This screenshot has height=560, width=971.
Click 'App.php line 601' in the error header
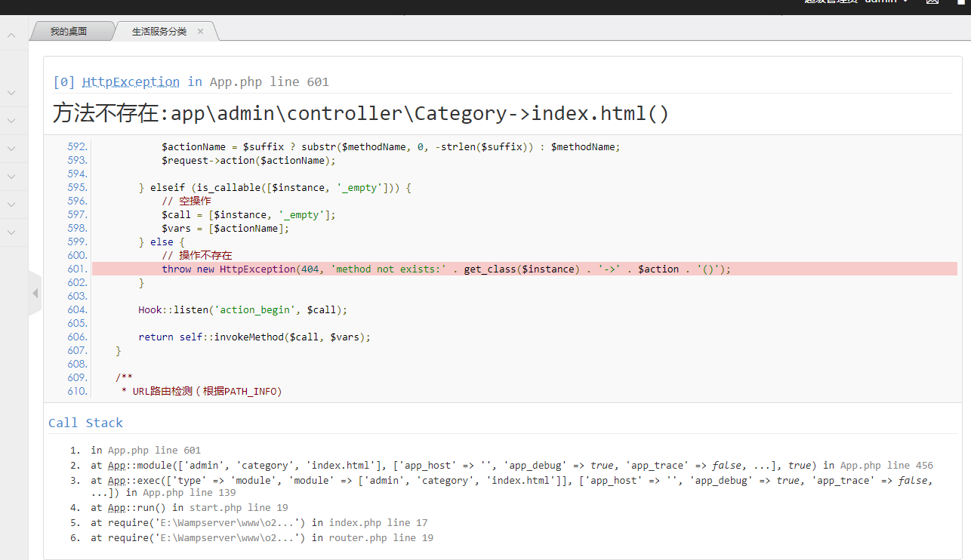tap(270, 82)
